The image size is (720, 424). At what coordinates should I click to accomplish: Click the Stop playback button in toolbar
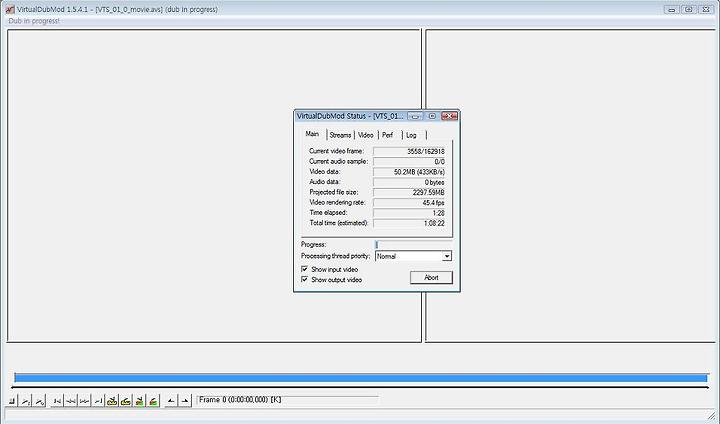click(x=12, y=401)
